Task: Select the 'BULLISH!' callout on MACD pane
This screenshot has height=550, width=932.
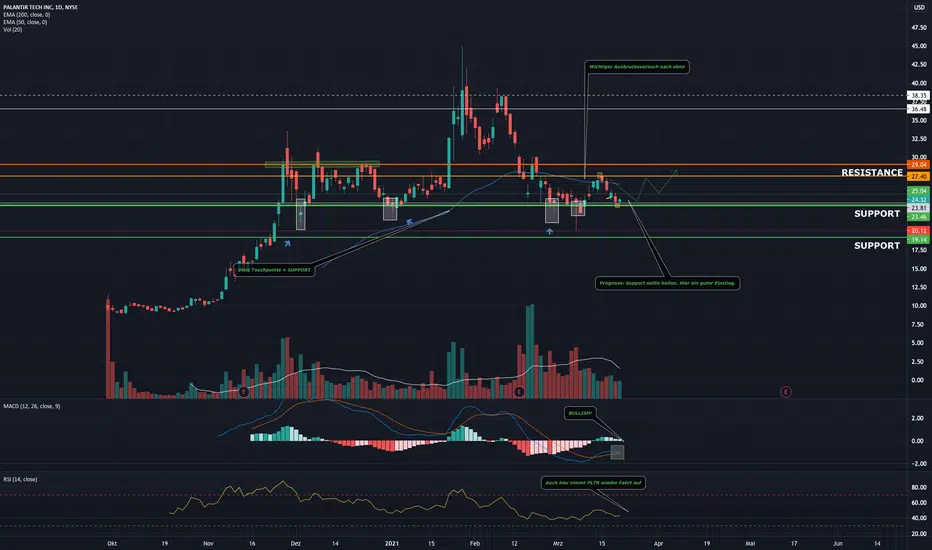Action: [580, 413]
